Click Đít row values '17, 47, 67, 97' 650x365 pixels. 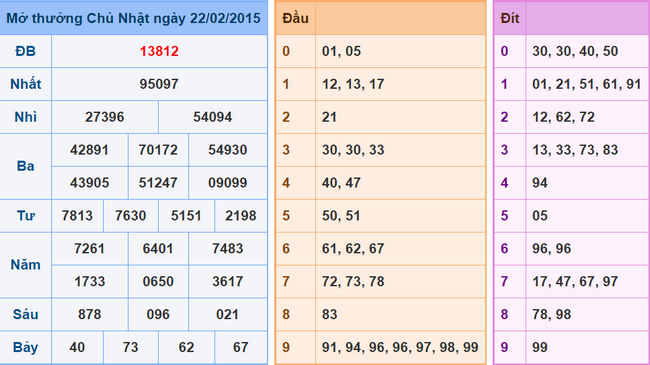tap(575, 281)
